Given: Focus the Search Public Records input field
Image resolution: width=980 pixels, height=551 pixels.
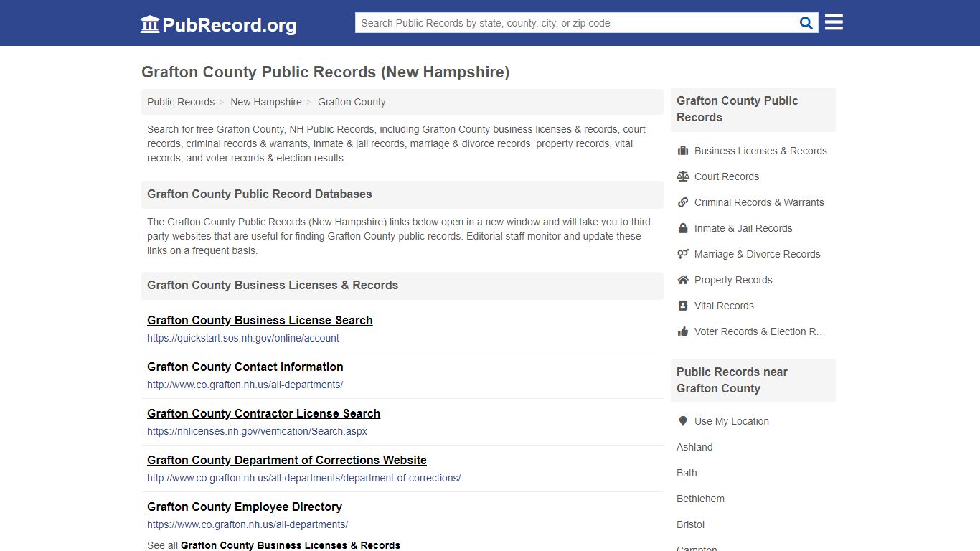Looking at the screenshot, I should (x=576, y=23).
